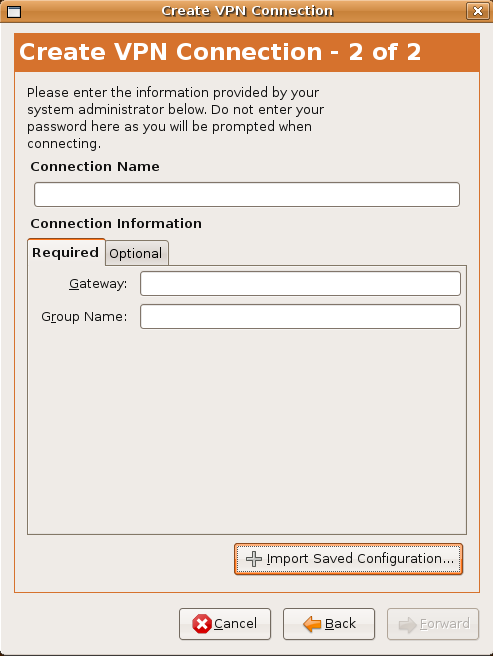This screenshot has height=656, width=493.
Task: Click the Connection Information heading
Action: click(x=116, y=223)
